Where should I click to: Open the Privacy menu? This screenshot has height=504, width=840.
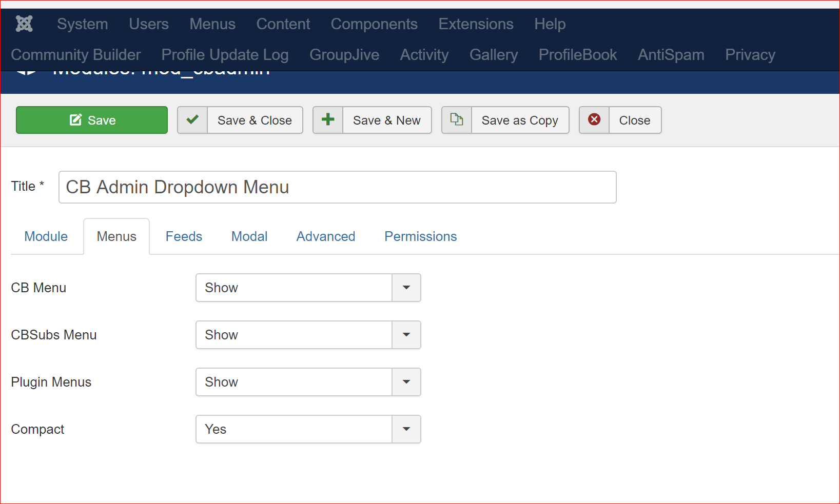(x=750, y=55)
